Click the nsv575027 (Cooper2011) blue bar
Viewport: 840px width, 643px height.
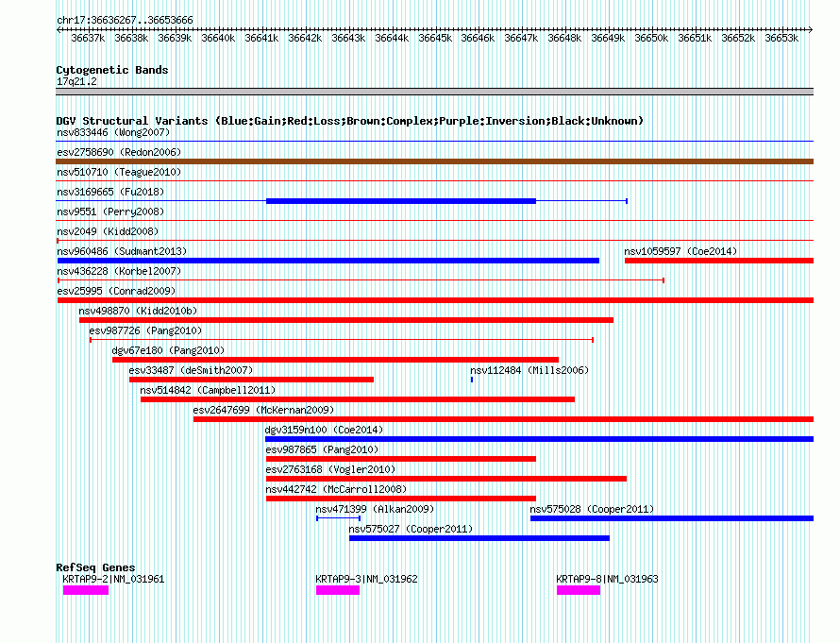pos(479,538)
